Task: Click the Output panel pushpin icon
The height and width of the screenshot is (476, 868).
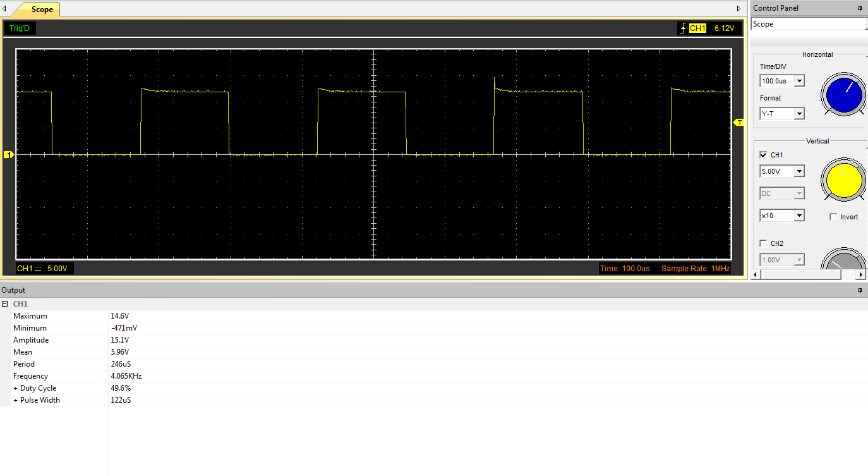Action: pyautogui.click(x=860, y=290)
